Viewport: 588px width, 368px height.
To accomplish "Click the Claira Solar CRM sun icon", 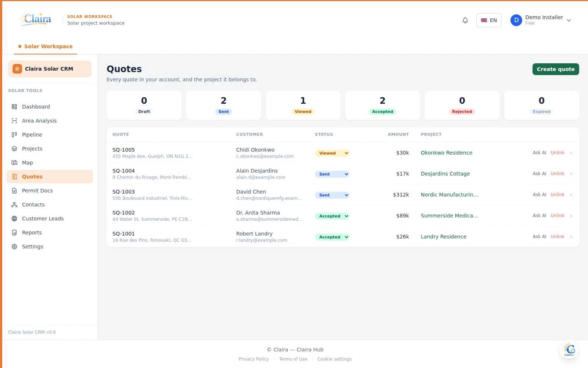I will pyautogui.click(x=17, y=69).
